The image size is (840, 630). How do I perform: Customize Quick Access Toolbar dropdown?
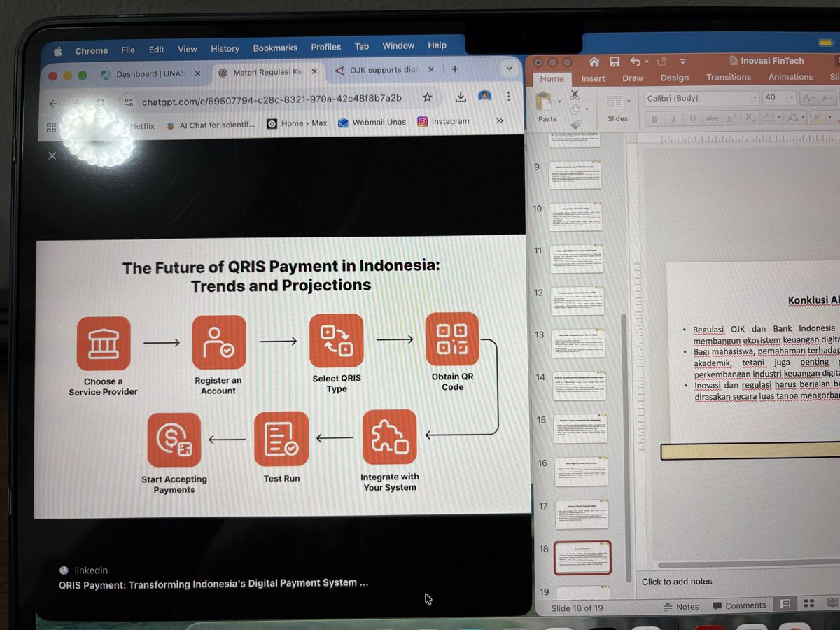682,62
